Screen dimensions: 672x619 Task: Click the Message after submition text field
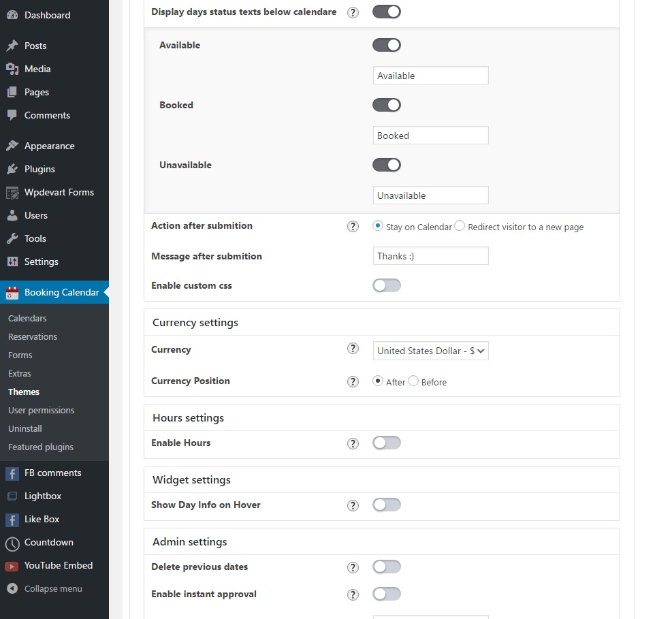pos(430,256)
